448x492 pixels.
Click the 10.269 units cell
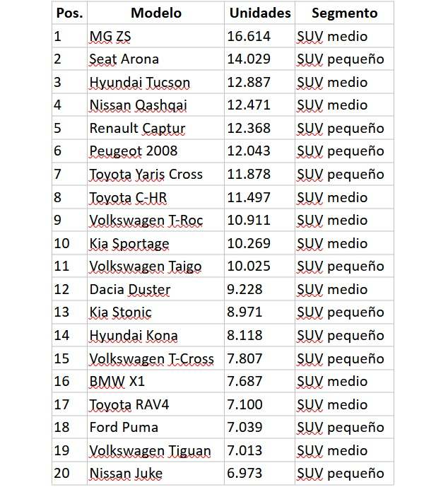(260, 243)
